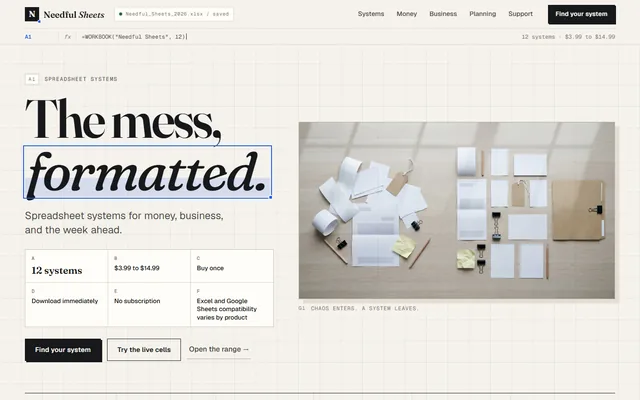Click the 'SPREADSHEET SYSTEMS' label
The image size is (640, 400).
click(81, 79)
